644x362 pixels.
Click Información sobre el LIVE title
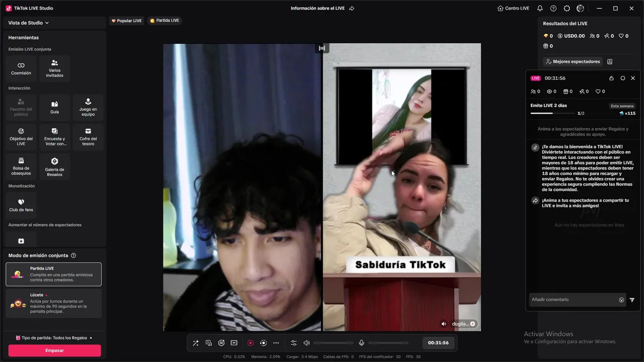coord(317,9)
